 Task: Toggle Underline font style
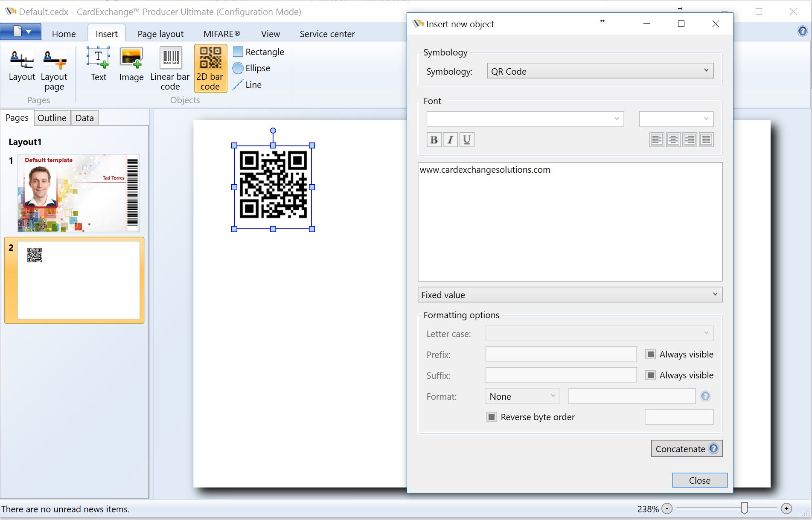[467, 139]
